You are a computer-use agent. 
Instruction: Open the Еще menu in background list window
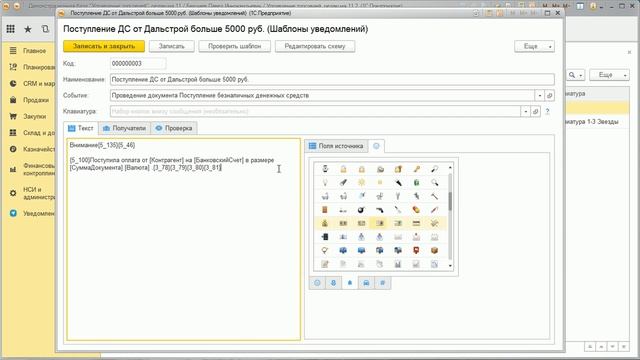[609, 75]
